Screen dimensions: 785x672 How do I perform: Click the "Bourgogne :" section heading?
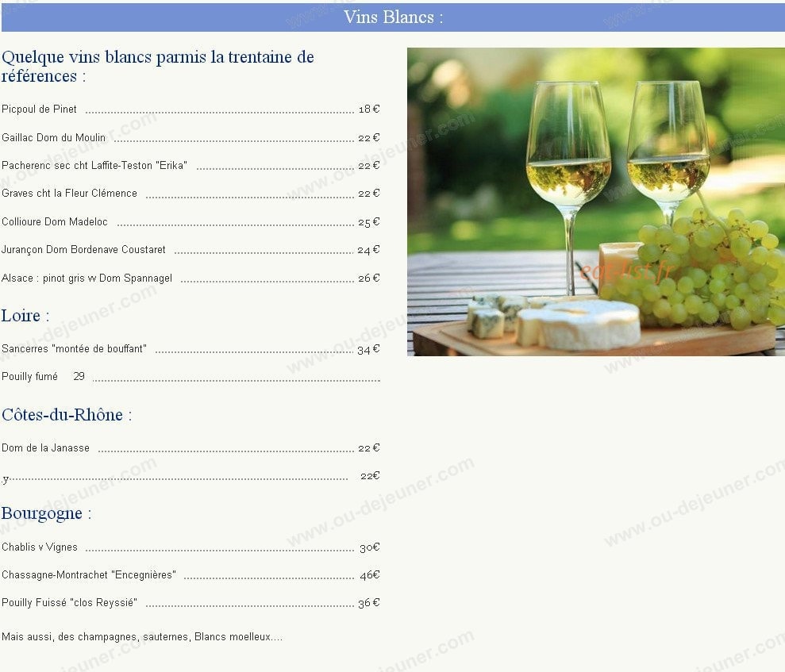tap(47, 514)
